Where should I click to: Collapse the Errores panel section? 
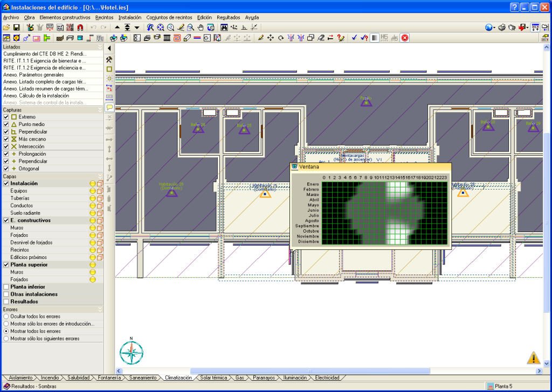(100, 310)
